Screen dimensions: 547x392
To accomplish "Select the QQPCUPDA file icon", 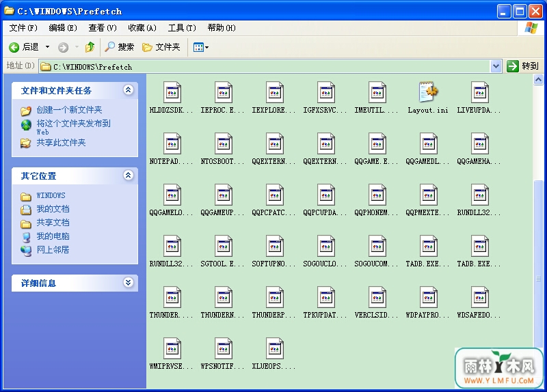I will coord(326,195).
